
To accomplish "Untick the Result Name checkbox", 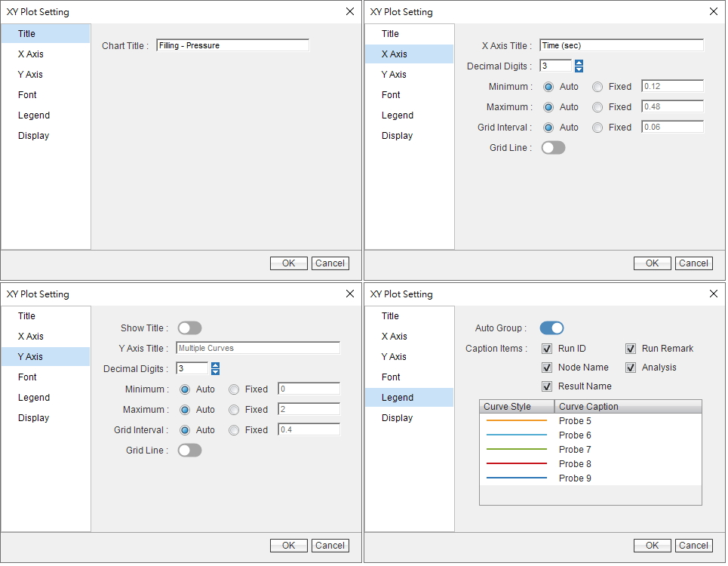I will click(547, 386).
